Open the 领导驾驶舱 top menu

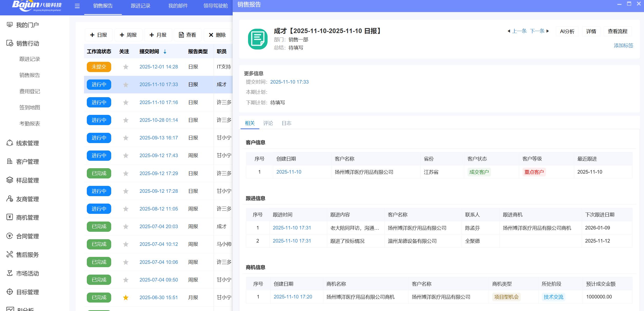[215, 6]
